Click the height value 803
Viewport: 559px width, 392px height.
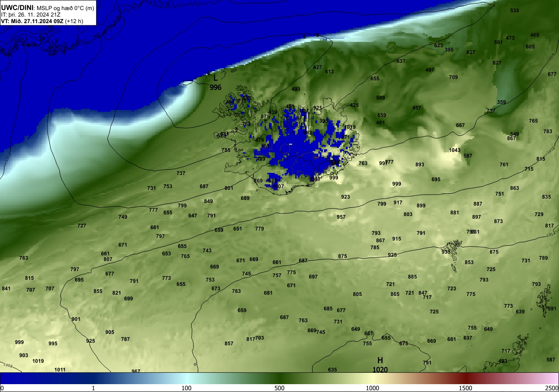408,215
